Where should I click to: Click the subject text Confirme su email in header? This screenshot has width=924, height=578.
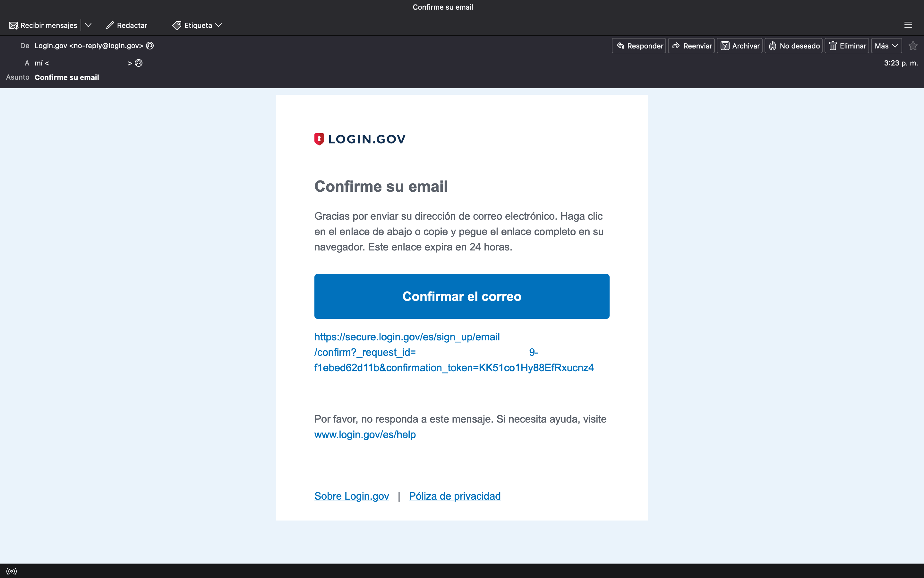tap(67, 77)
